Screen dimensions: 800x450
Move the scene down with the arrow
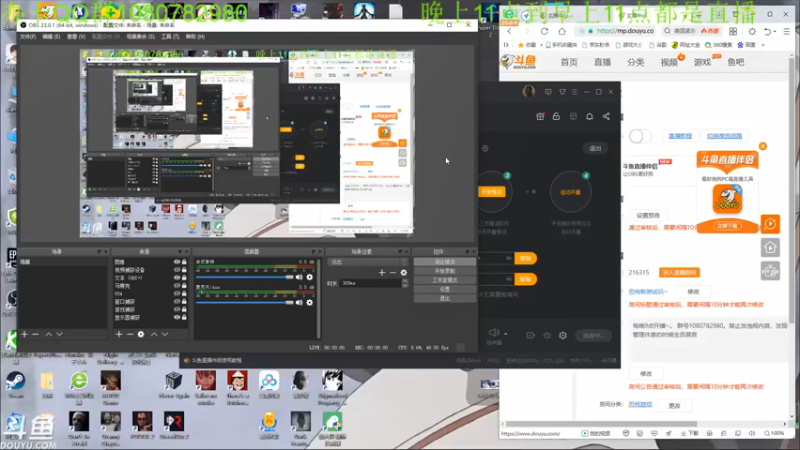click(x=60, y=334)
